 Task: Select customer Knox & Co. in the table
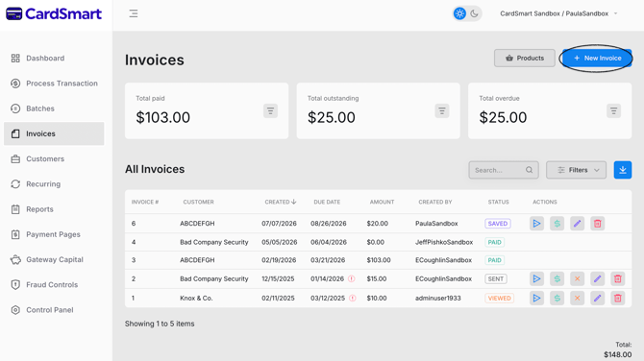click(x=196, y=299)
